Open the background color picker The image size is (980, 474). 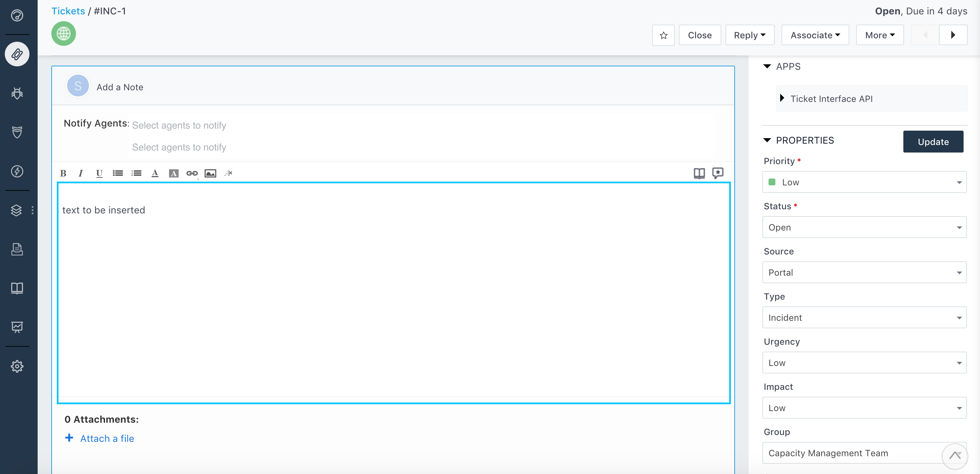pos(173,173)
